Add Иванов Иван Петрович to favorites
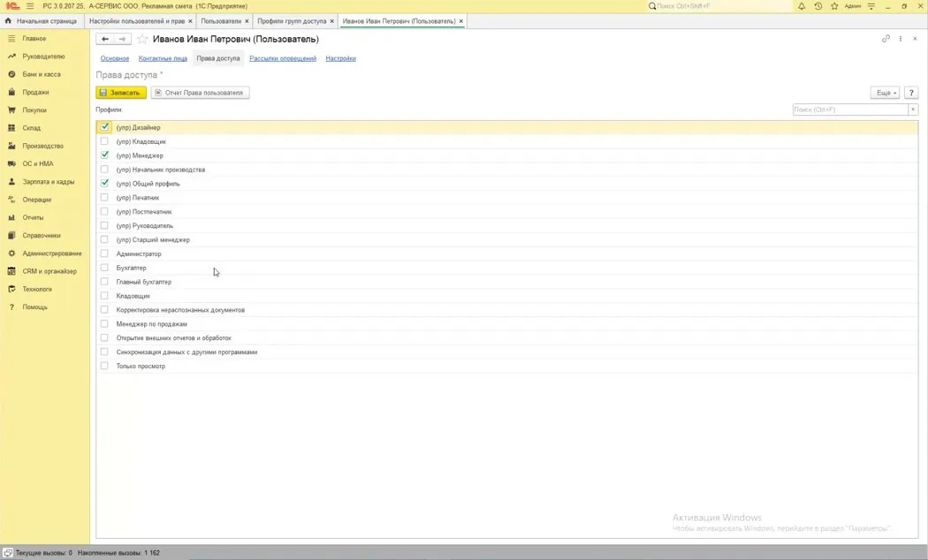 142,39
